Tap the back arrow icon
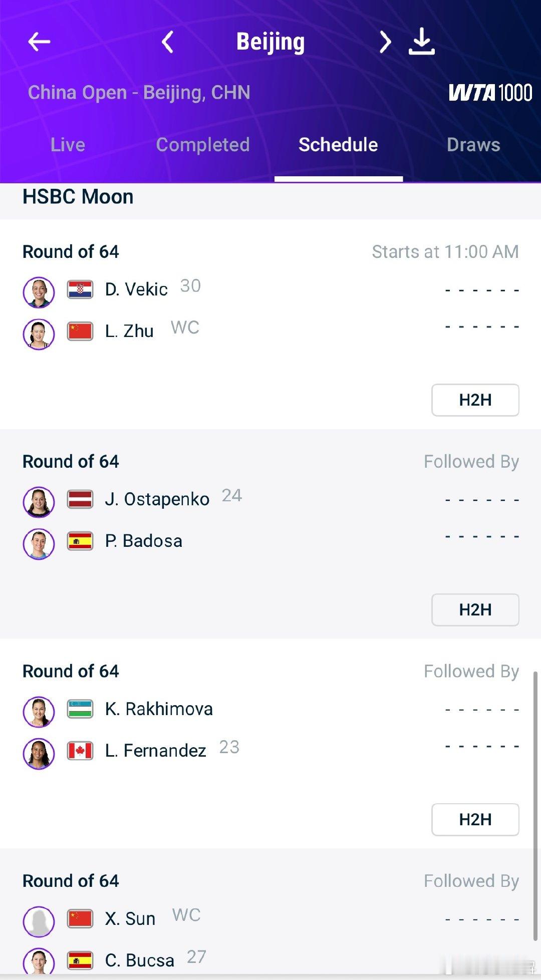 tap(39, 42)
